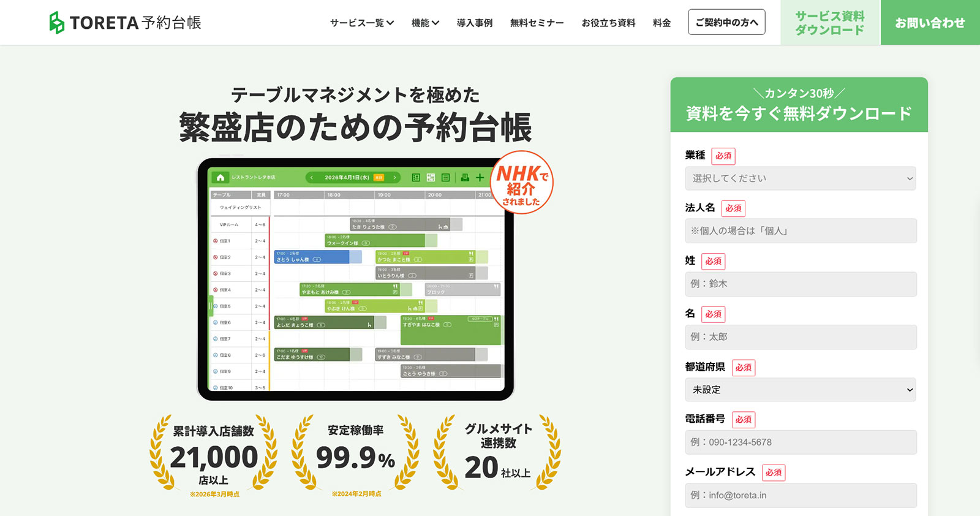Click the 繁盛店のための予約台帳 headline
This screenshot has height=516, width=980.
[355, 127]
